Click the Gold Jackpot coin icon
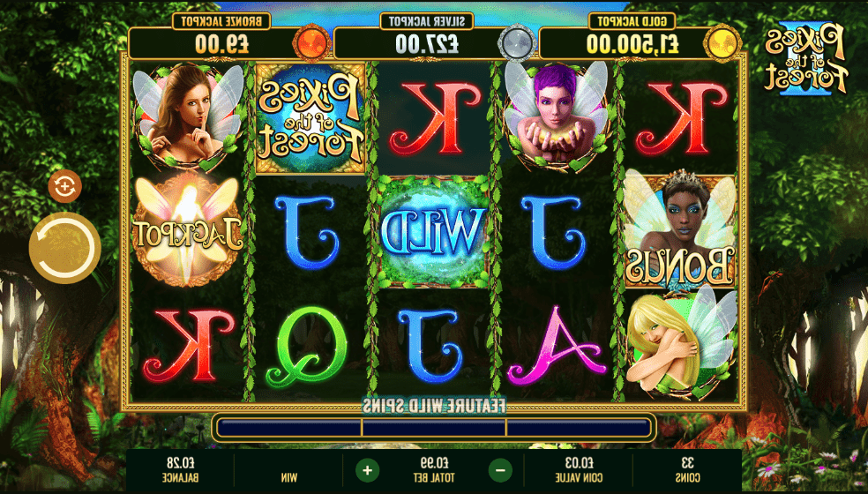 coord(722,43)
